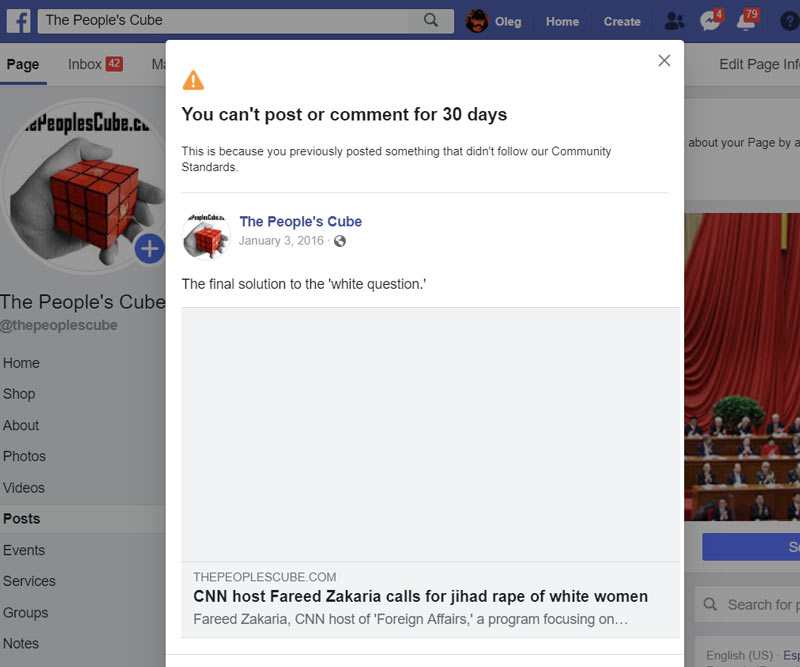This screenshot has height=667, width=800.
Task: Select the Page tab
Action: point(22,64)
